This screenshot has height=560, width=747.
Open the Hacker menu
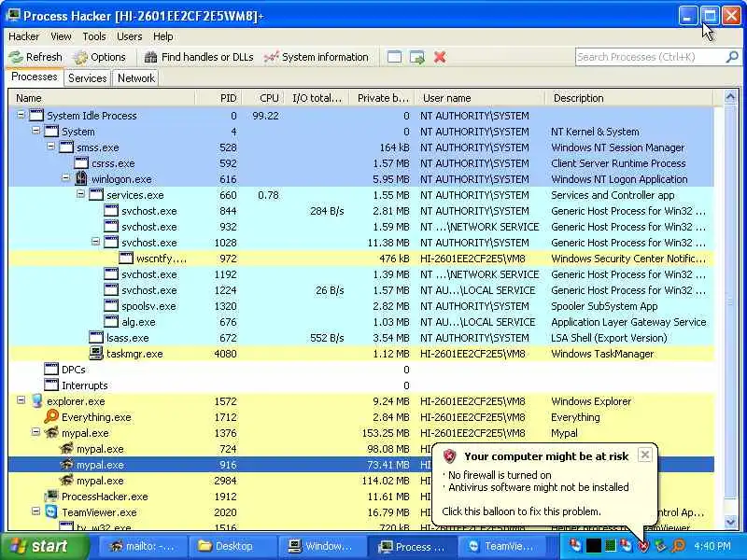(x=24, y=36)
